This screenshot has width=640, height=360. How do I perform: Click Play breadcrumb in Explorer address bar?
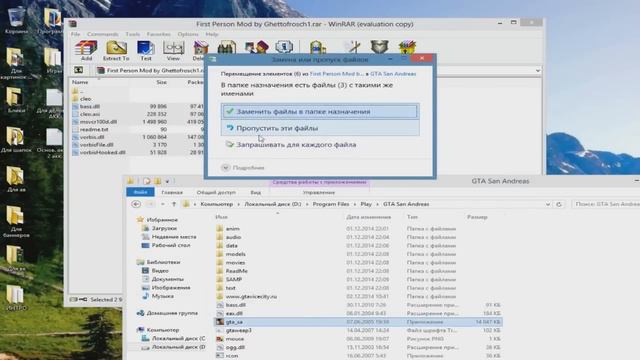(x=366, y=204)
